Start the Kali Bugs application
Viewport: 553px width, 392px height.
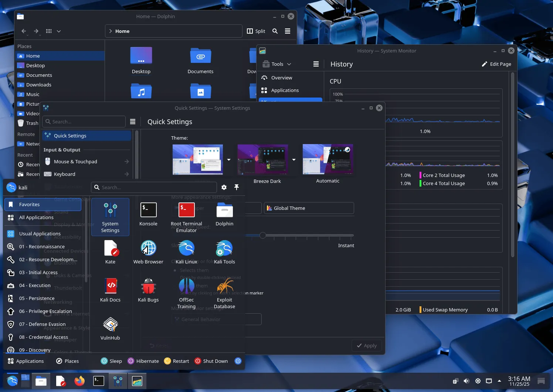click(148, 290)
